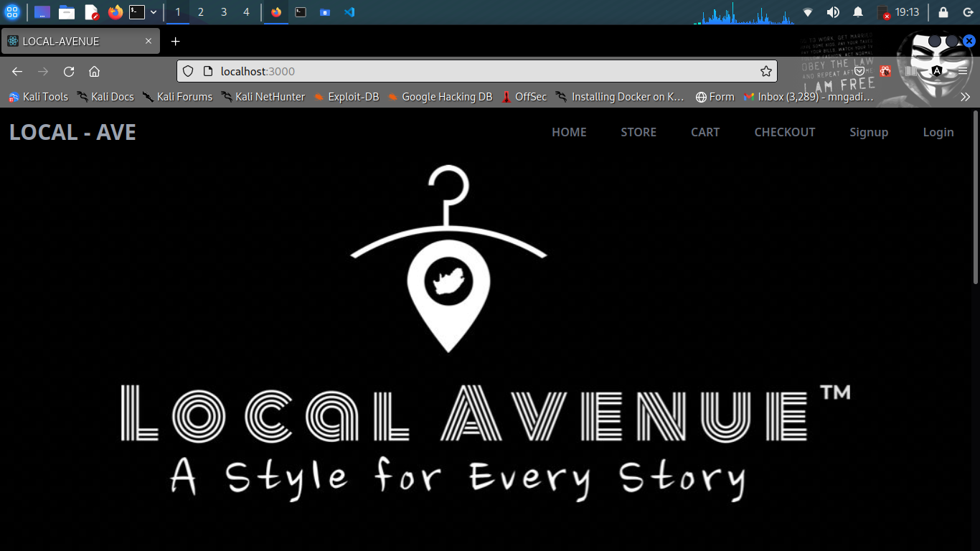Open VS Code from the taskbar
The image size is (980, 551).
coord(349,11)
